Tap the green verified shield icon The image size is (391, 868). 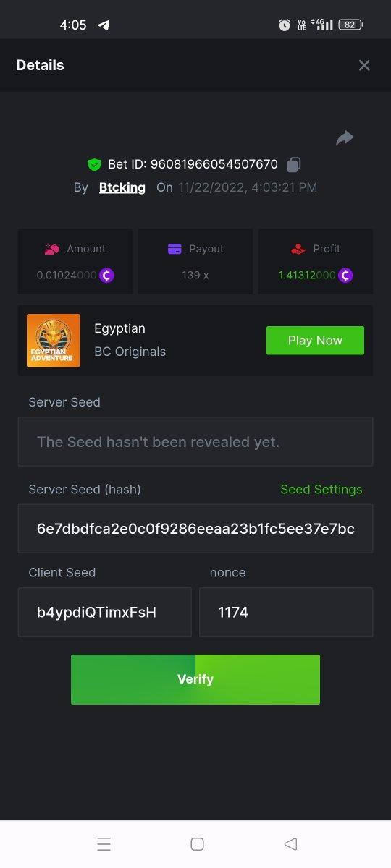point(94,165)
